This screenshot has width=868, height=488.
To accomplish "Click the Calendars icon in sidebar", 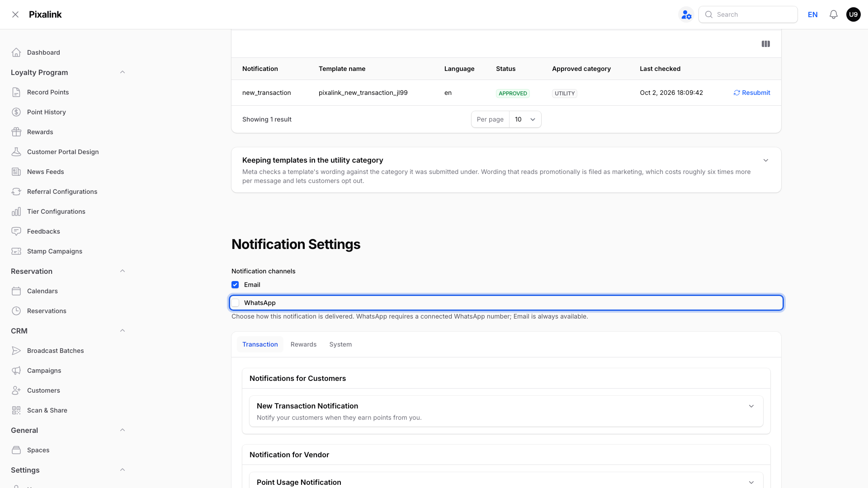I will click(x=16, y=291).
